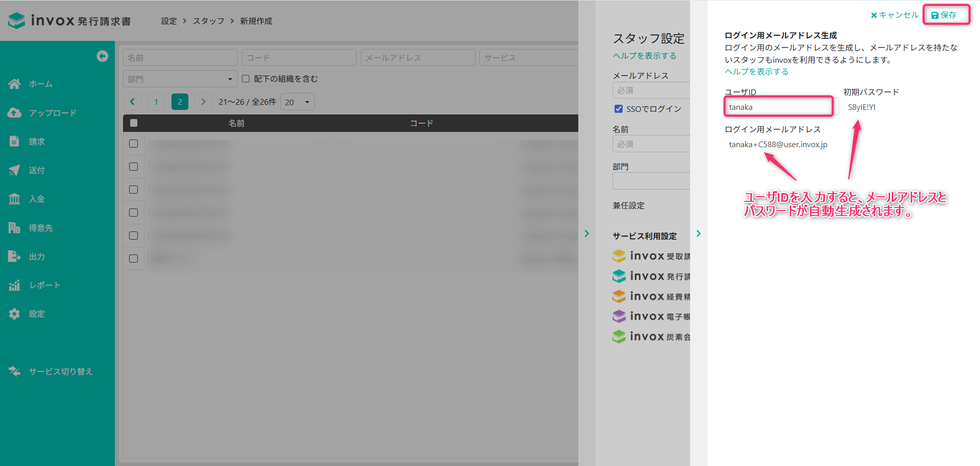Click the cancel X icon
980x466 pixels.
click(874, 15)
